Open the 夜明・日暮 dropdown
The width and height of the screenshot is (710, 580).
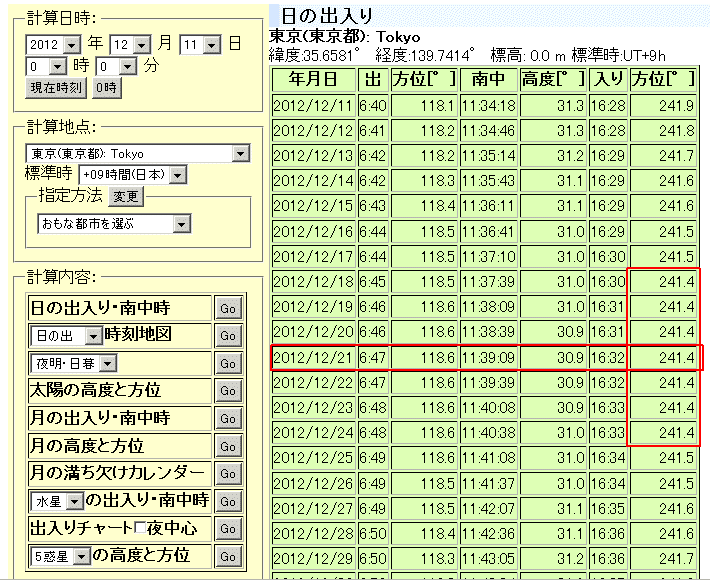pos(74,363)
